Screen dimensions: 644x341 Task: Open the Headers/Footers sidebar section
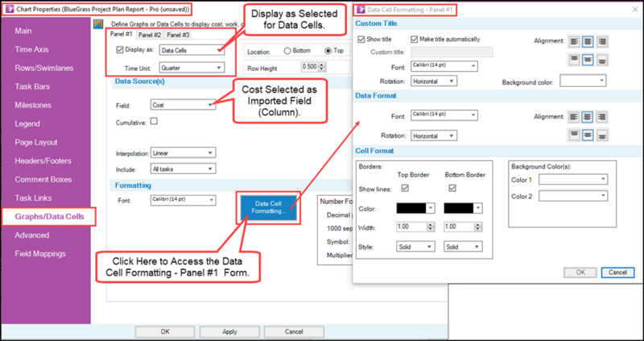pyautogui.click(x=43, y=161)
